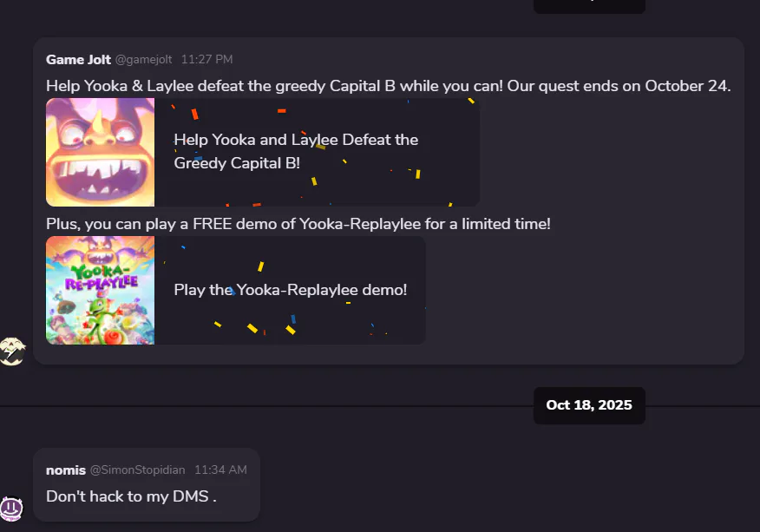Open the "Play the Yooka-Replaylee demo!" link

290,290
